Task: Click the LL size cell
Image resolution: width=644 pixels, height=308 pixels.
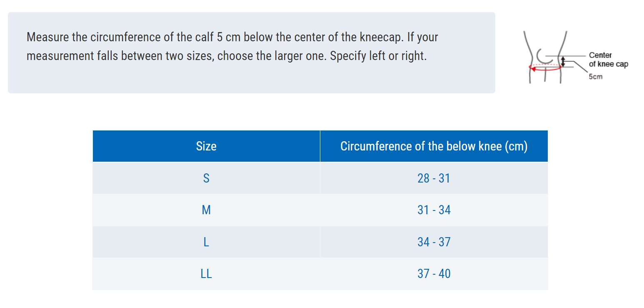Action: pos(206,274)
